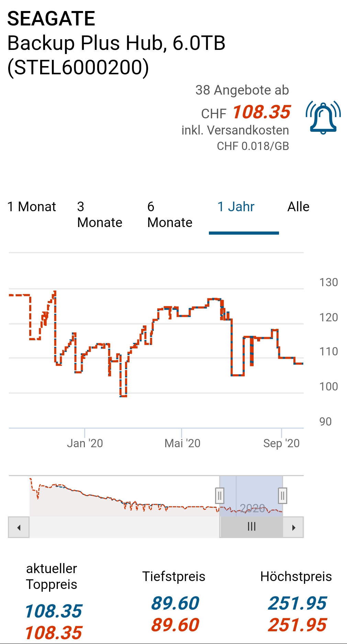The width and height of the screenshot is (347, 644).
Task: Click the navigator right scroll arrow
Action: 293,527
